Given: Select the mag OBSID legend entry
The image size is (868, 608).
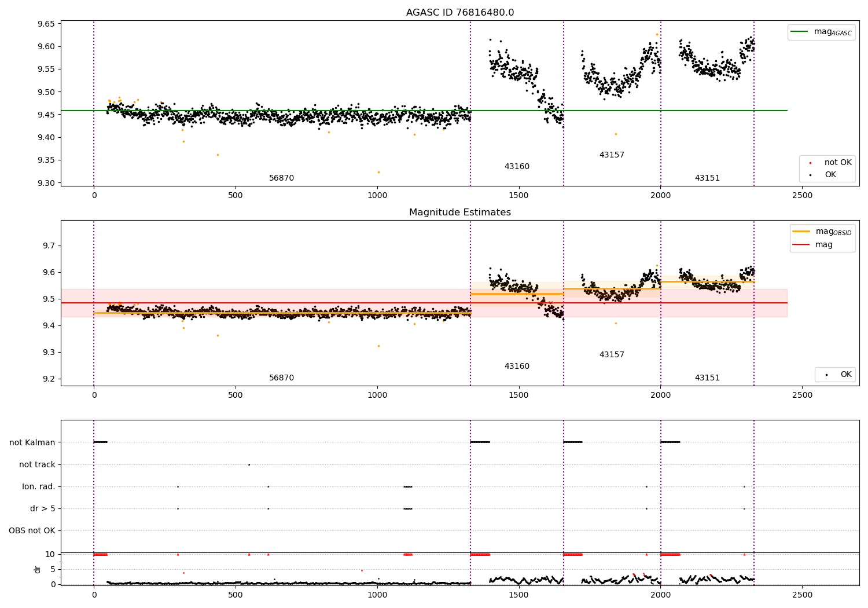Looking at the screenshot, I should (822, 232).
